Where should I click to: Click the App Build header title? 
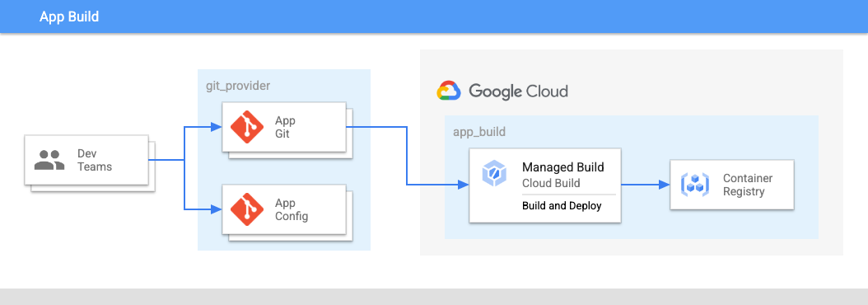coord(69,16)
